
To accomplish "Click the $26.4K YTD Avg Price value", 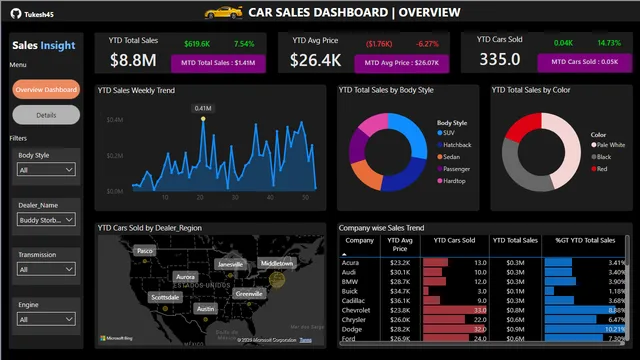I will pyautogui.click(x=316, y=60).
